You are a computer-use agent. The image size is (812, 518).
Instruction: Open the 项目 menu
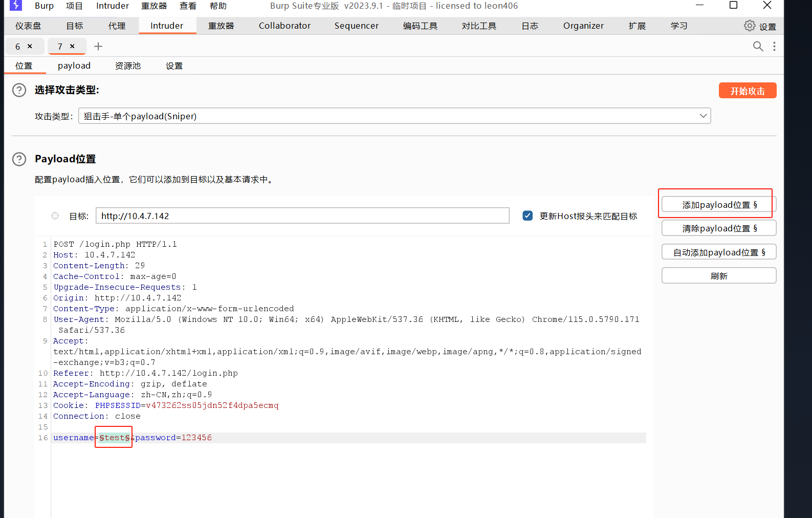coord(74,6)
